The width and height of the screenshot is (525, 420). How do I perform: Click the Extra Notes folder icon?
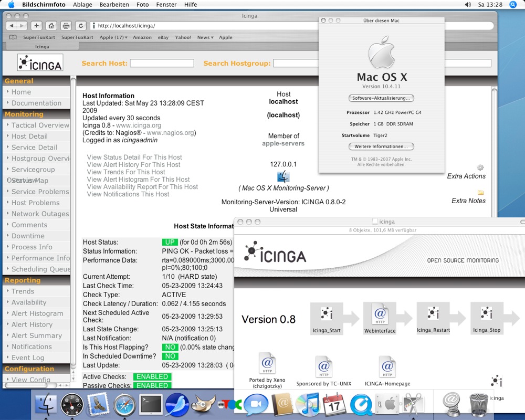coord(480,192)
